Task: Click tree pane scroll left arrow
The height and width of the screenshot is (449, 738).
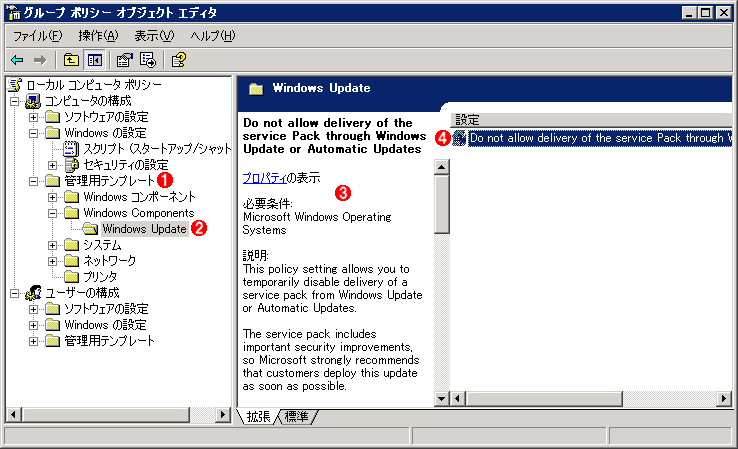Action: coord(14,415)
